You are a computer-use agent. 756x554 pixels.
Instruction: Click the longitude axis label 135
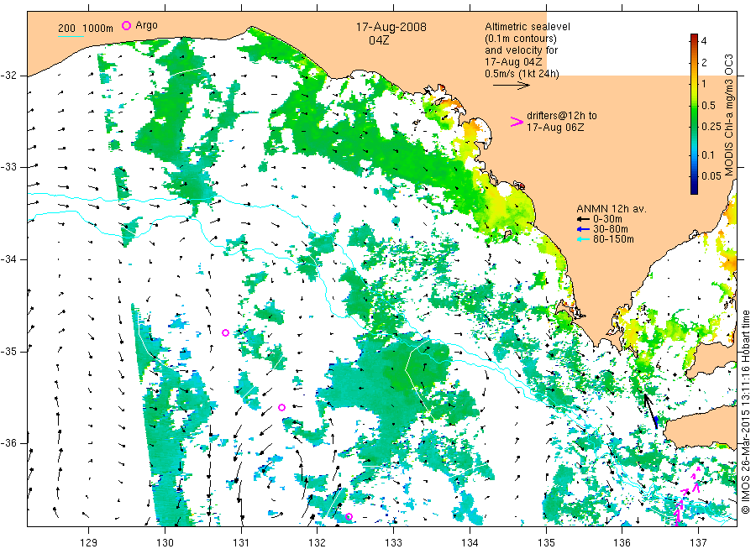click(x=546, y=543)
